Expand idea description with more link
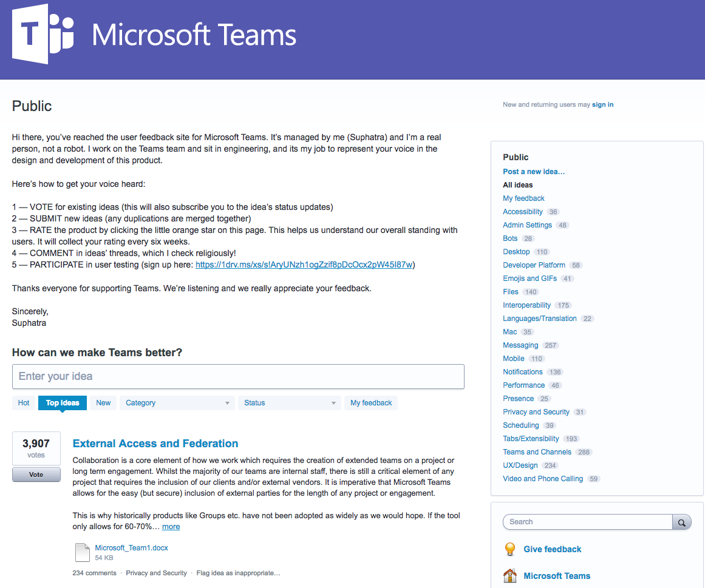The width and height of the screenshot is (705, 588). pyautogui.click(x=171, y=527)
